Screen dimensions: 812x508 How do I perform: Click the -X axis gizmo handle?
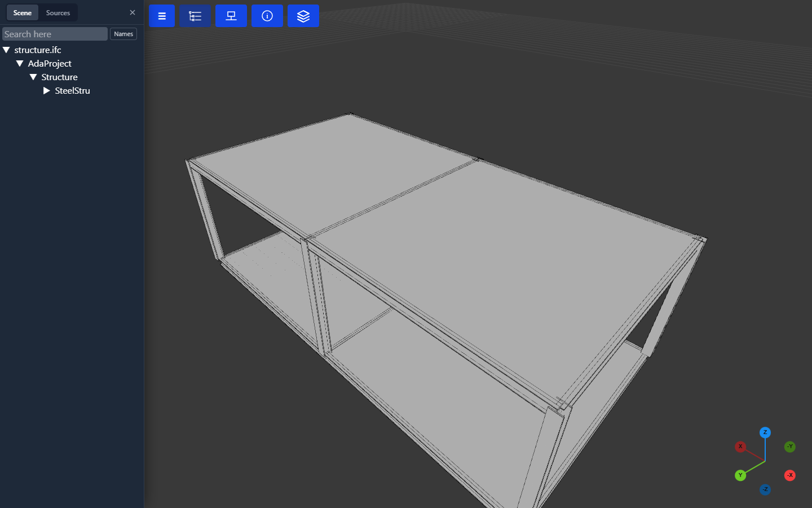pyautogui.click(x=790, y=475)
